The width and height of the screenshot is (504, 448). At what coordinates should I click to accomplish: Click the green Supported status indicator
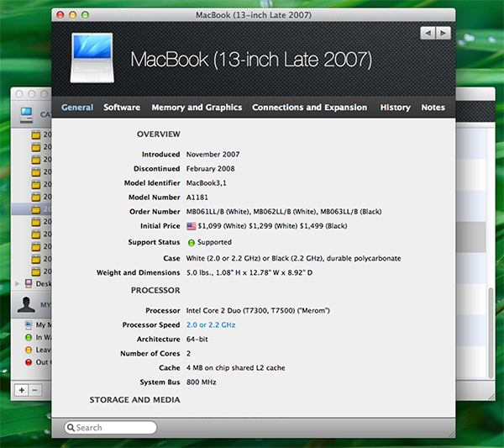pyautogui.click(x=192, y=243)
